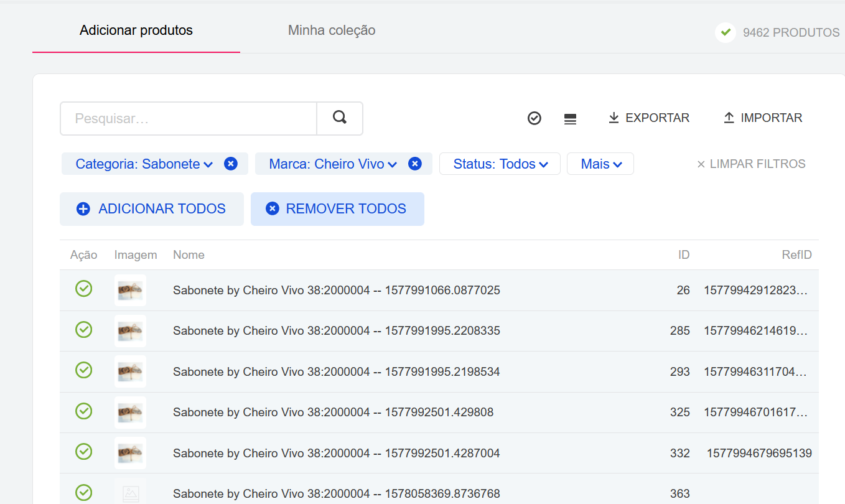
Task: Open the Mais filters dropdown
Action: point(600,164)
